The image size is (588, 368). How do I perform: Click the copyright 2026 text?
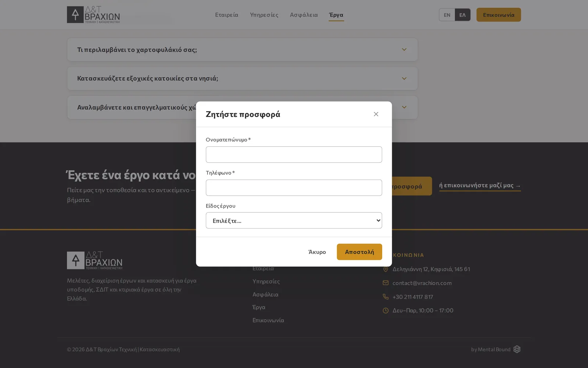pyautogui.click(x=123, y=349)
